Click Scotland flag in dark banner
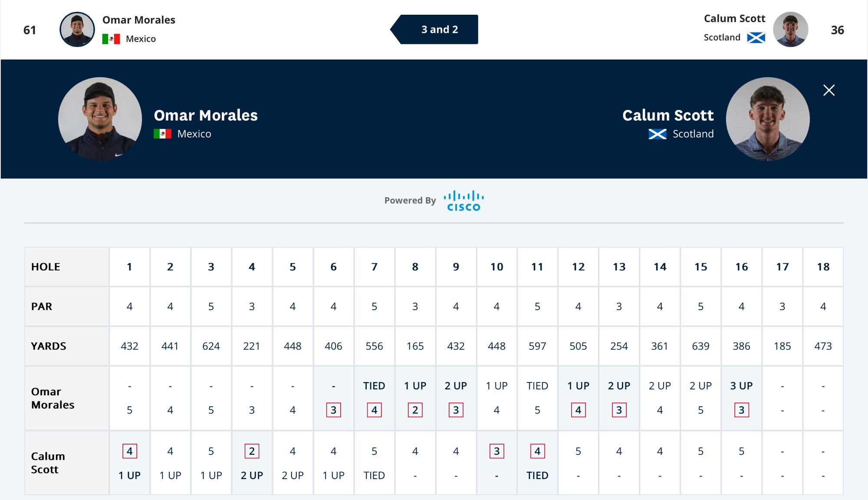The height and width of the screenshot is (500, 868). coord(658,134)
